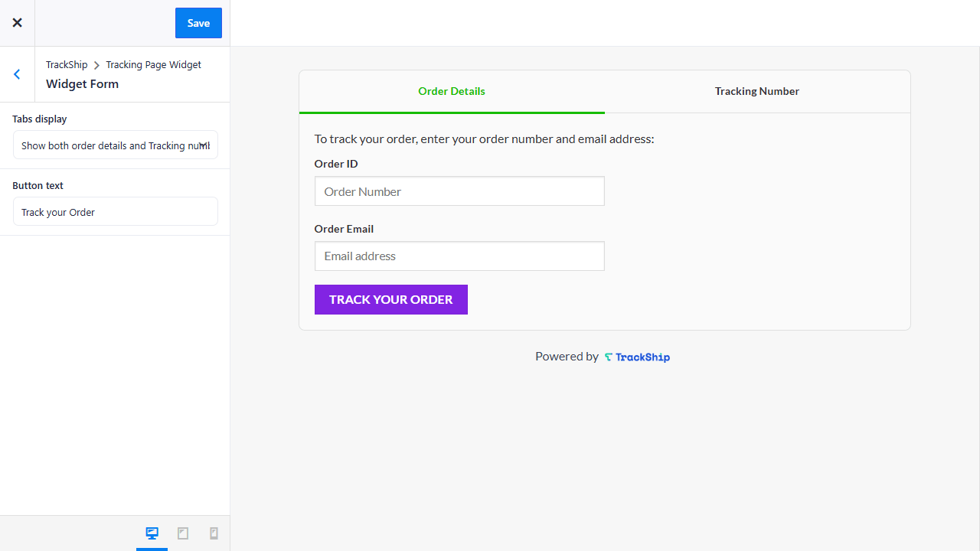
Task: Click the 'Order ID' field label
Action: [336, 164]
